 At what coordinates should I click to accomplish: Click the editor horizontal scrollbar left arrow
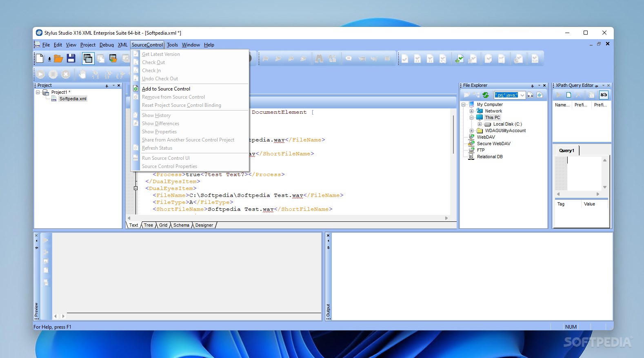click(129, 218)
